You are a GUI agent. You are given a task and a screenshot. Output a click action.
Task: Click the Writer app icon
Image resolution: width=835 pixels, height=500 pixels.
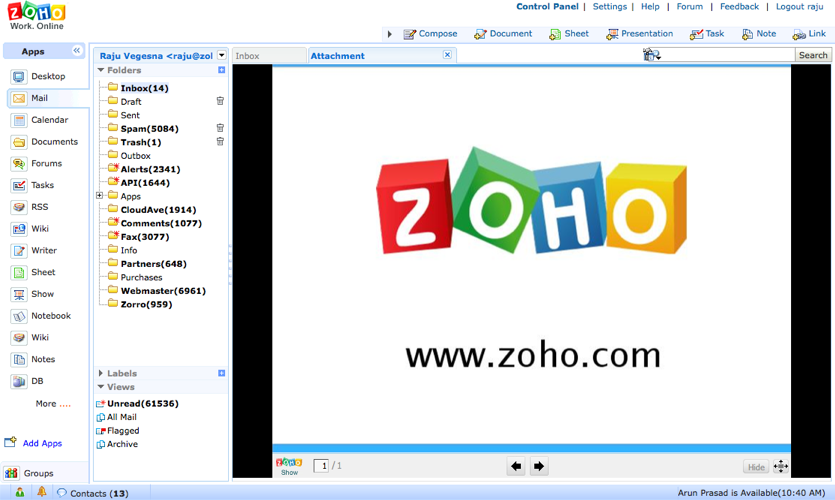(19, 251)
